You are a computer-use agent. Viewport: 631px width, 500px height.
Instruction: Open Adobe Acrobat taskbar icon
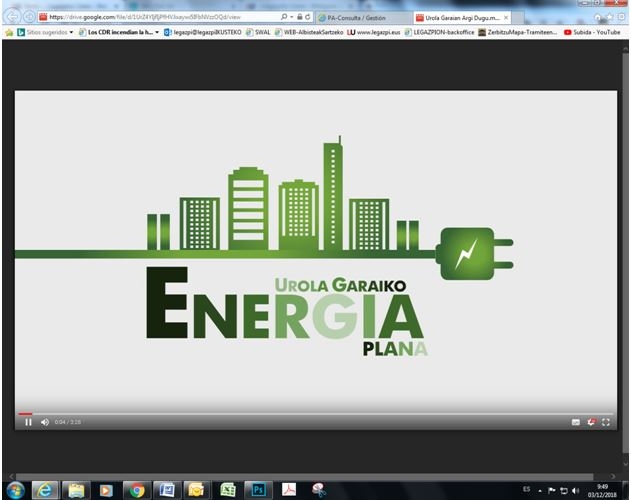point(289,490)
